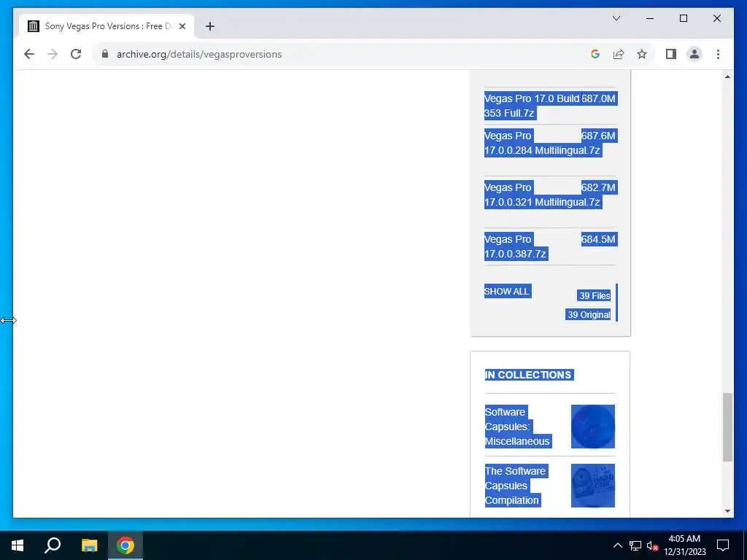Open Chrome three-dot menu
Viewport: 747px width, 560px height.
[x=718, y=54]
